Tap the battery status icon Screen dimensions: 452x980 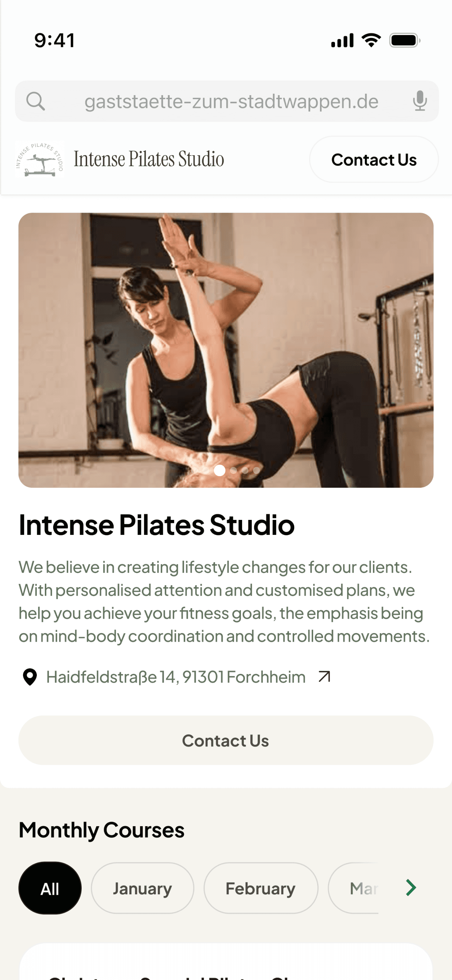405,40
